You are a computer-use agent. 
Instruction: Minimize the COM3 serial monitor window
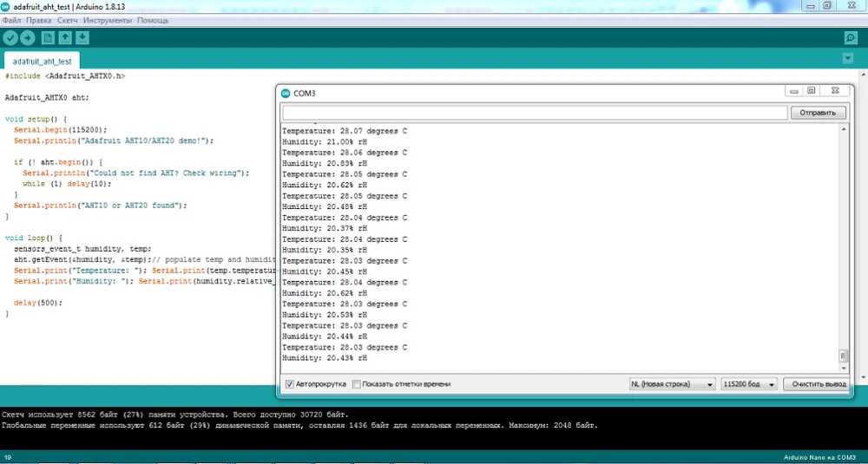tap(794, 91)
